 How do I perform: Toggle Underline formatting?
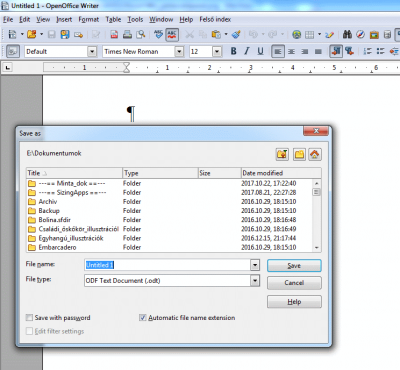[260, 51]
